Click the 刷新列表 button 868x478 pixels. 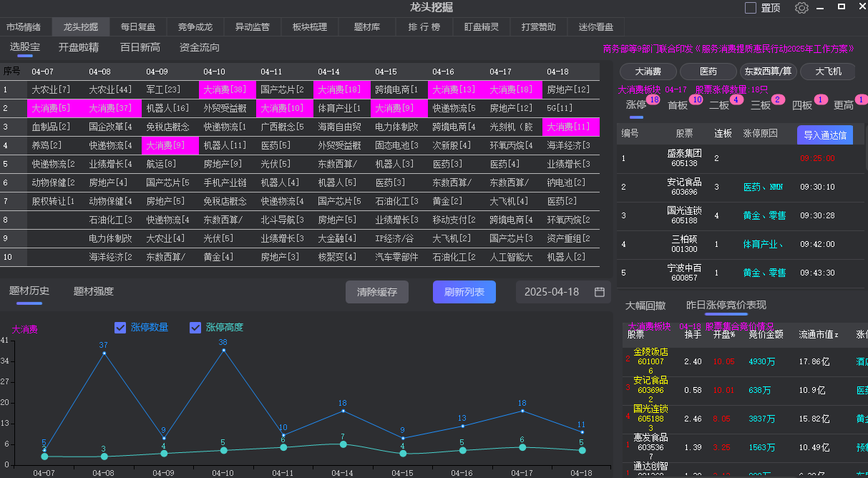pyautogui.click(x=464, y=292)
